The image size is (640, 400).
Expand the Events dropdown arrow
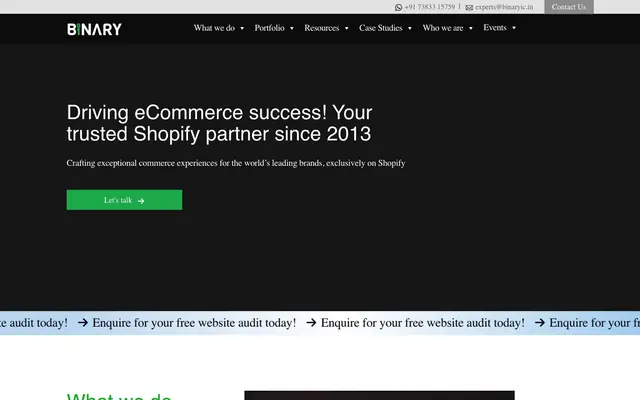coord(514,28)
